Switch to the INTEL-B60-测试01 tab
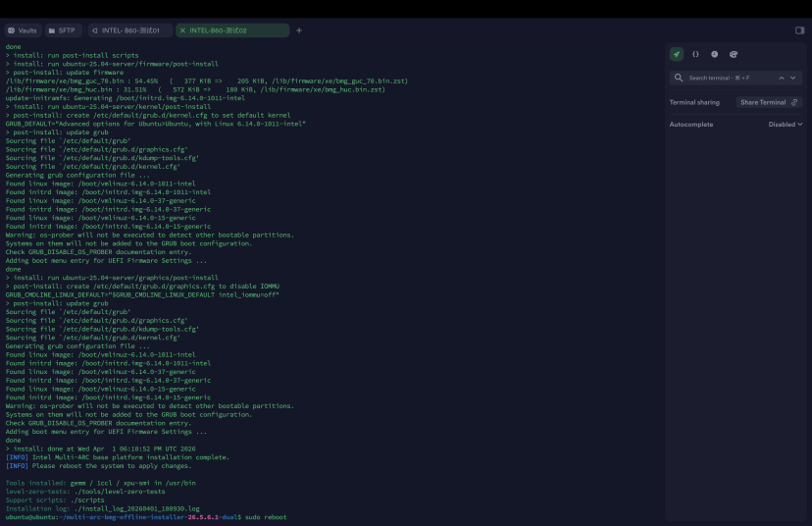 tap(129, 30)
